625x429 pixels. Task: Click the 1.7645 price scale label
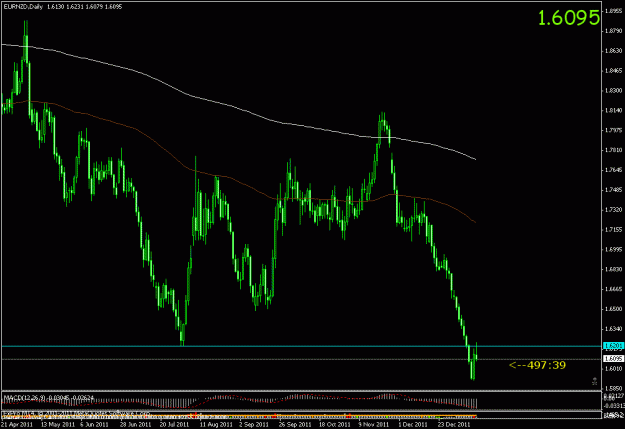point(614,170)
